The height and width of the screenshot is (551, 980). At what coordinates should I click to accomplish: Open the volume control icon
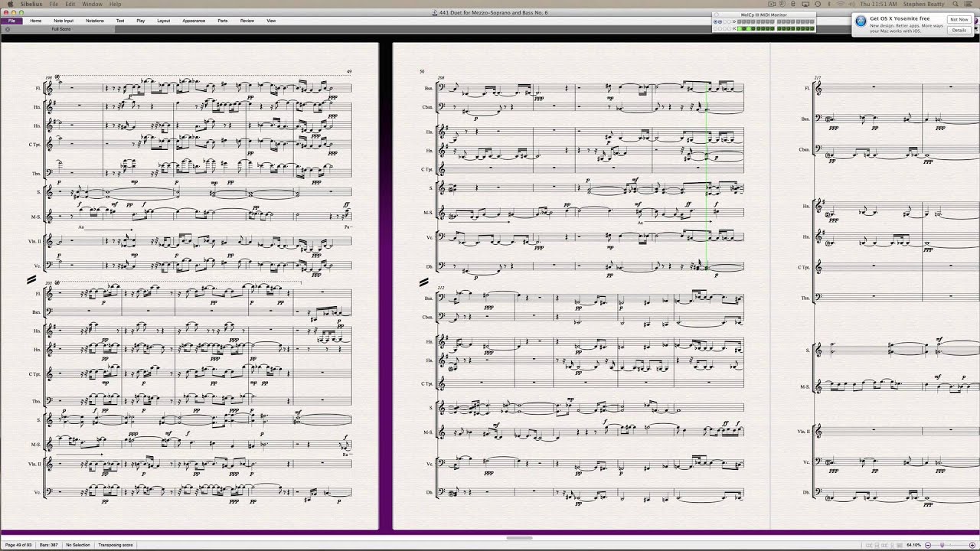tap(852, 4)
